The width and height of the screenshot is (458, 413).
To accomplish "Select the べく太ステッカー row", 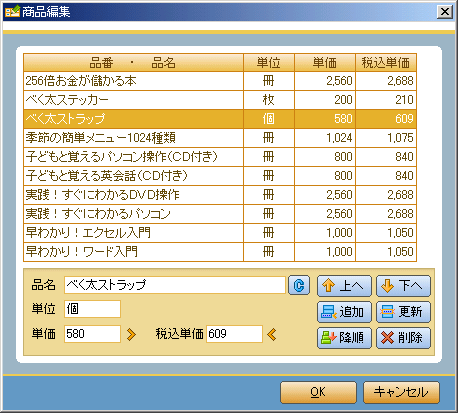I will (220, 100).
